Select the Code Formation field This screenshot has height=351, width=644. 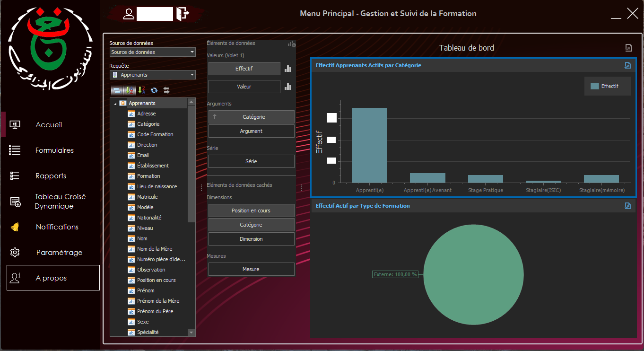[x=155, y=134]
